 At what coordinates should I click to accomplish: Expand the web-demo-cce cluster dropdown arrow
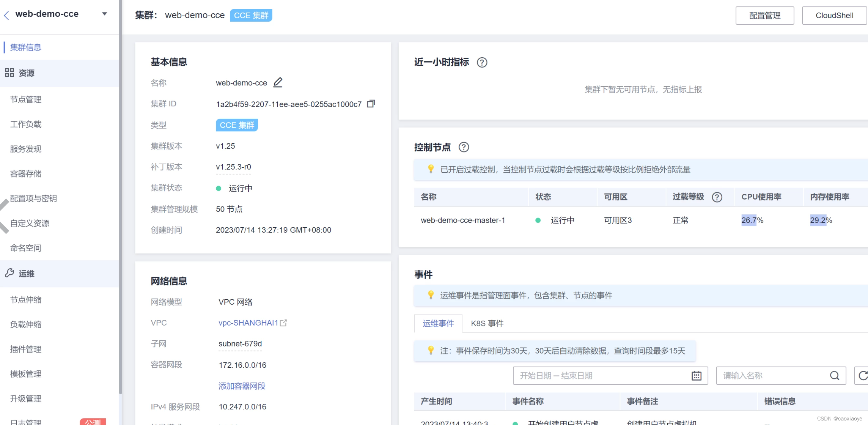[x=105, y=14]
